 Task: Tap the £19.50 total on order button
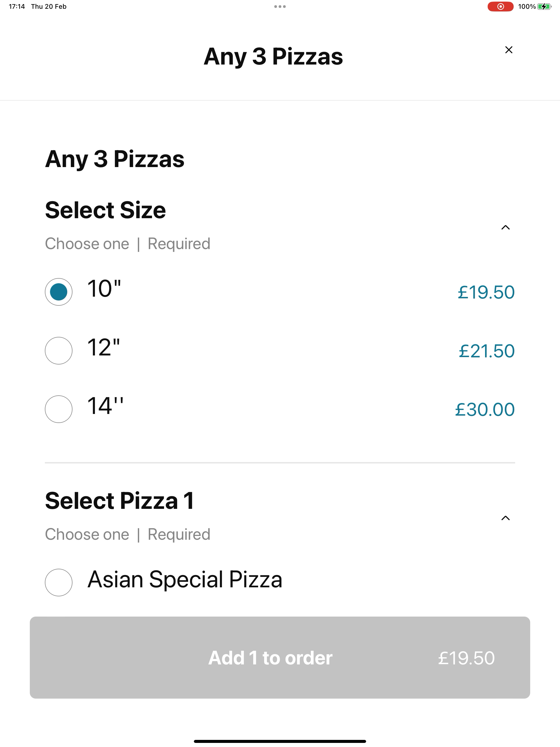pos(466,658)
